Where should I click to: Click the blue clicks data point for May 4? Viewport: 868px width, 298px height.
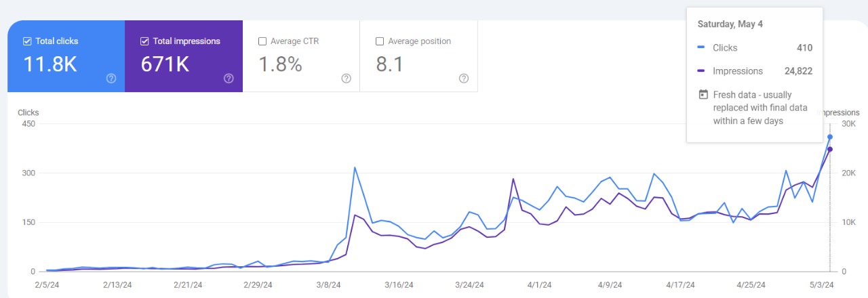point(829,137)
